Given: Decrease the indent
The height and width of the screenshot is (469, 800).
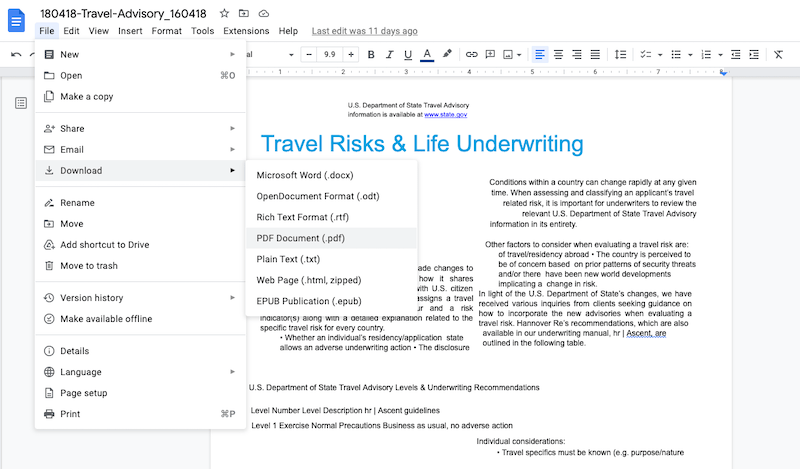Looking at the screenshot, I should tap(735, 55).
